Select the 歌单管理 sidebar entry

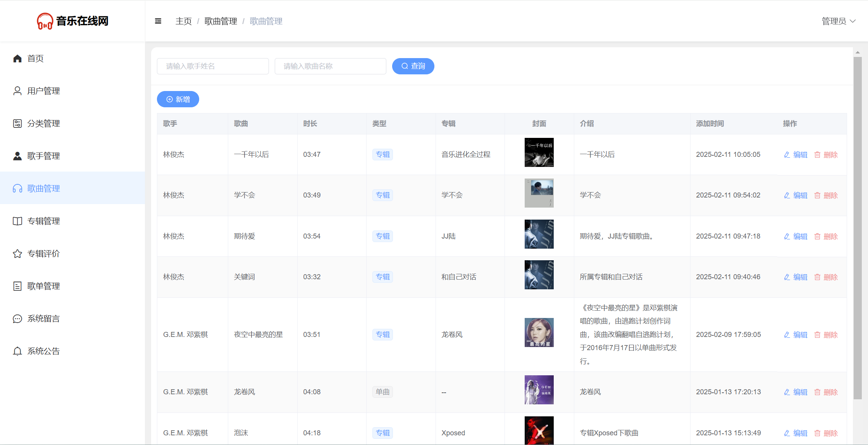pyautogui.click(x=43, y=286)
